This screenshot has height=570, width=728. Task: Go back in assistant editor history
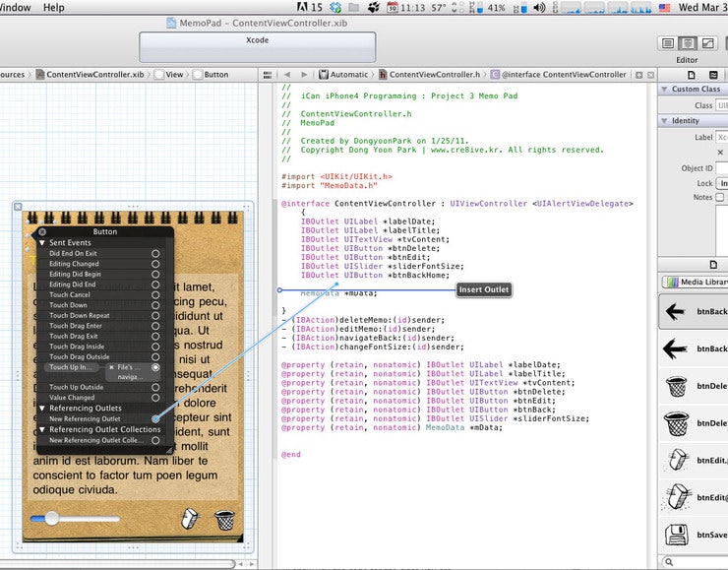coord(286,74)
